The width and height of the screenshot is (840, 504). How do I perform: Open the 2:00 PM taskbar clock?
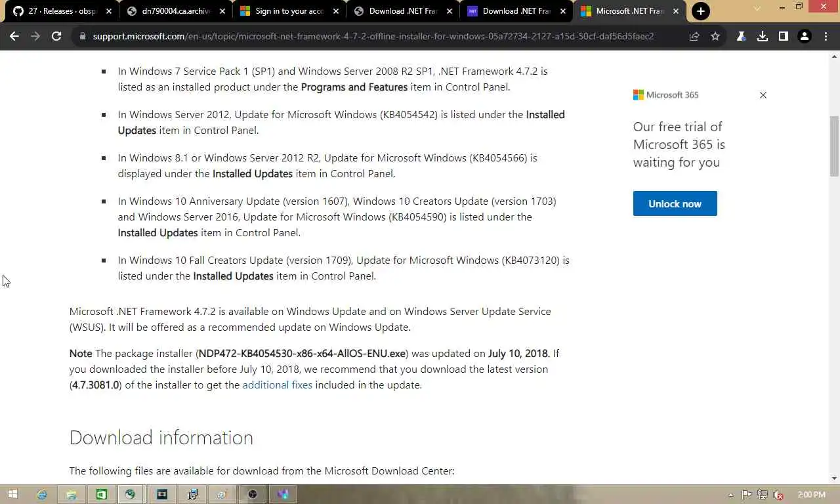pos(812,495)
